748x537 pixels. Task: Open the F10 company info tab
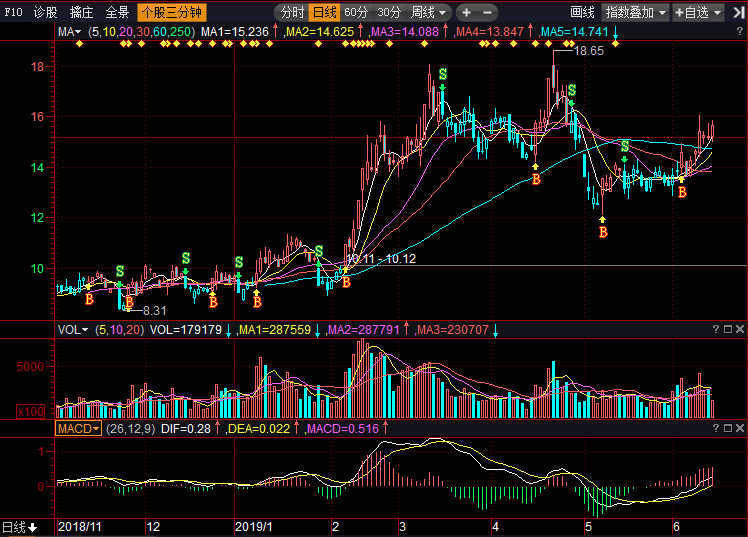pyautogui.click(x=13, y=12)
